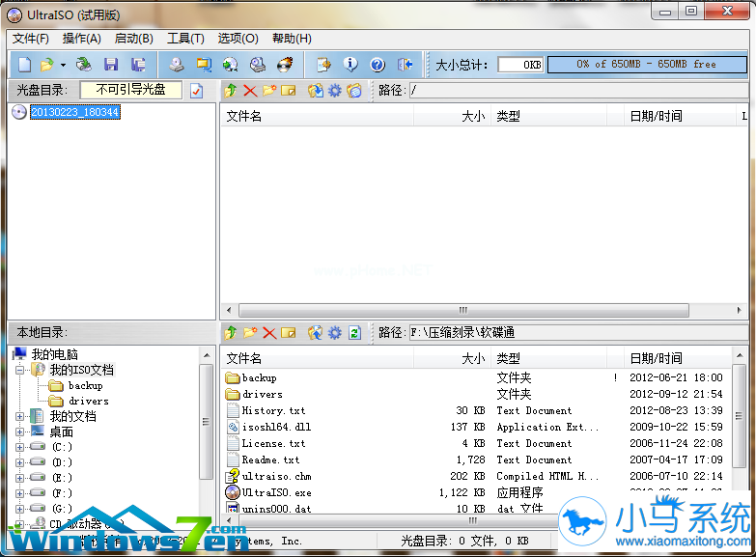Click the Open file folder icon
Image resolution: width=756 pixels, height=557 pixels.
(x=46, y=64)
